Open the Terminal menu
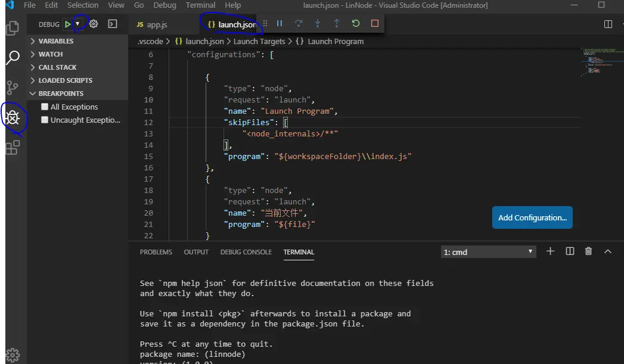Viewport: 624px width, 364px height. point(201,5)
